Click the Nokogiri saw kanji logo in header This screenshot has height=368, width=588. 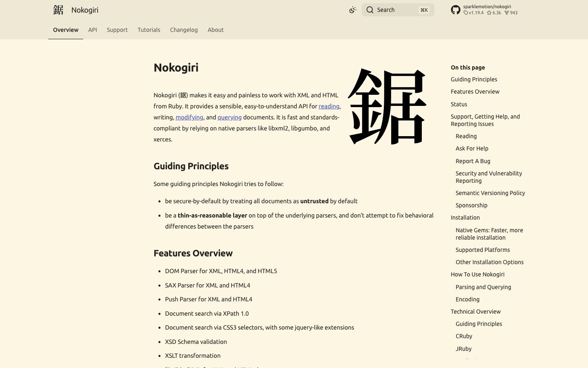click(58, 10)
